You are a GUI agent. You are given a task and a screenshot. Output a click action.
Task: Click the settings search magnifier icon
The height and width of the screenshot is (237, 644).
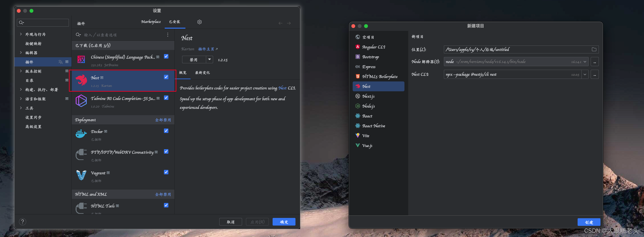21,22
